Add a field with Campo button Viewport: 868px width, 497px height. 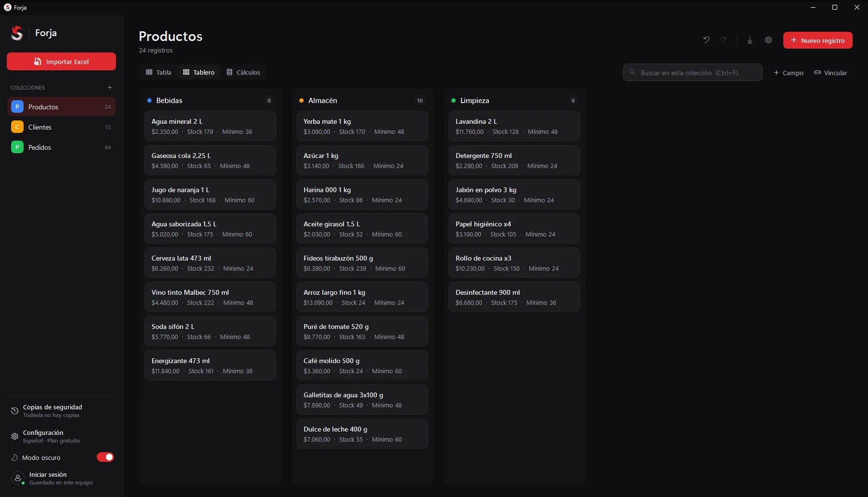pyautogui.click(x=788, y=73)
